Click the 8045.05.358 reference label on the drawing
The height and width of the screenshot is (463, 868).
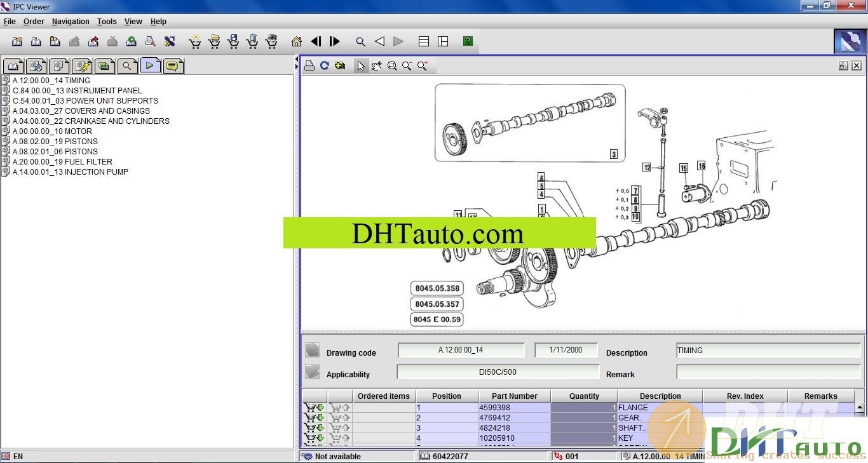(x=437, y=288)
